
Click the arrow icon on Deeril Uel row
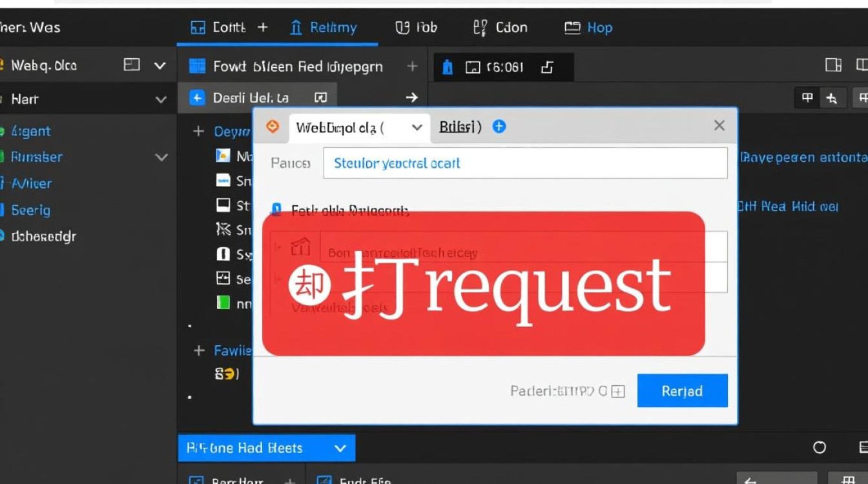pos(411,97)
